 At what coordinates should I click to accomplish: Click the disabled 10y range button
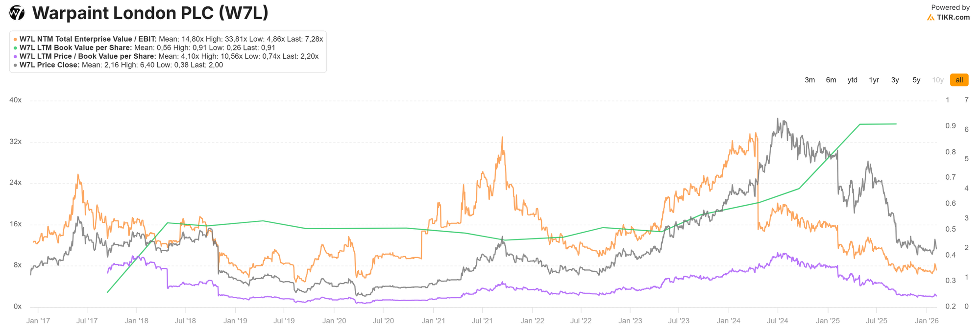tap(938, 80)
